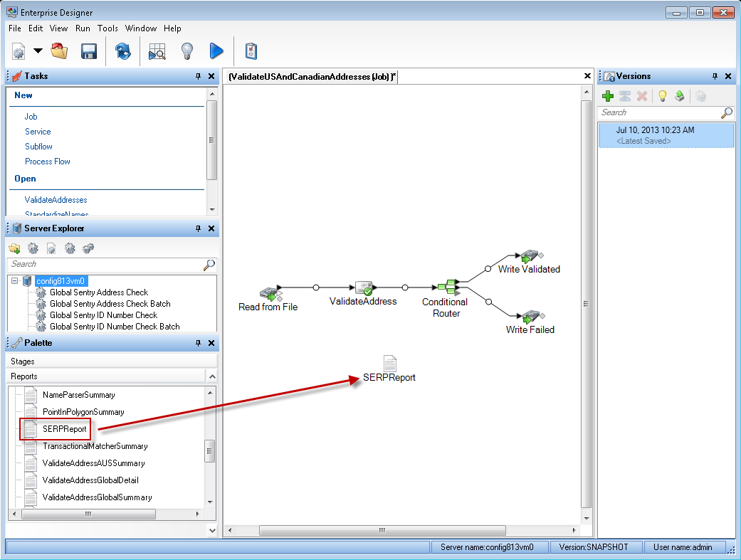Click the Save disk icon in toolbar
Viewport: 741px width, 560px height.
89,51
